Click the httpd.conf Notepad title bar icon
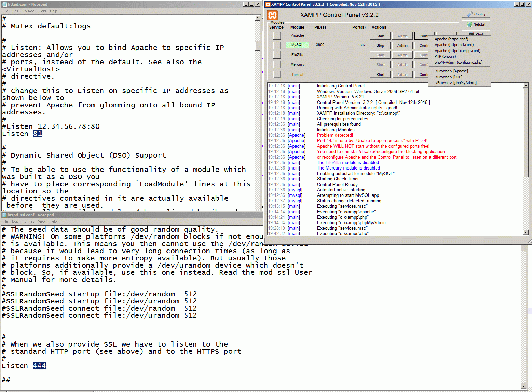The width and height of the screenshot is (532, 392). (x=4, y=4)
